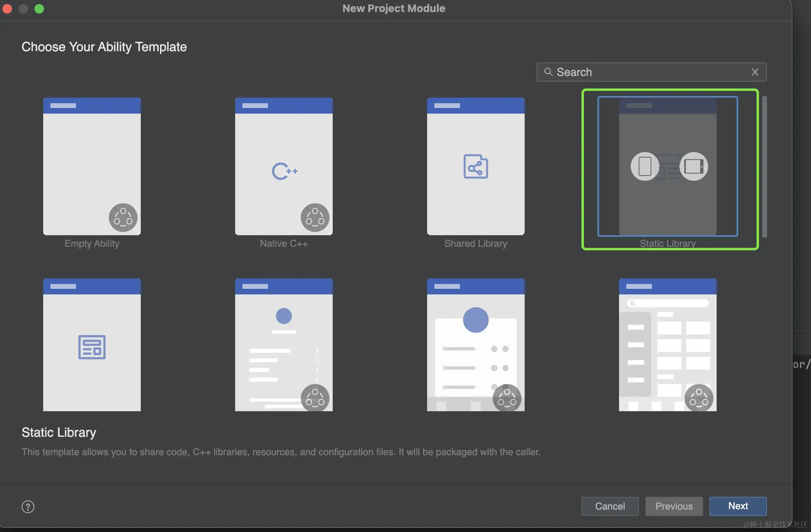Screen dimensions: 811x532
Task: Click the C++ icon in Native C++ template
Action: click(x=284, y=171)
